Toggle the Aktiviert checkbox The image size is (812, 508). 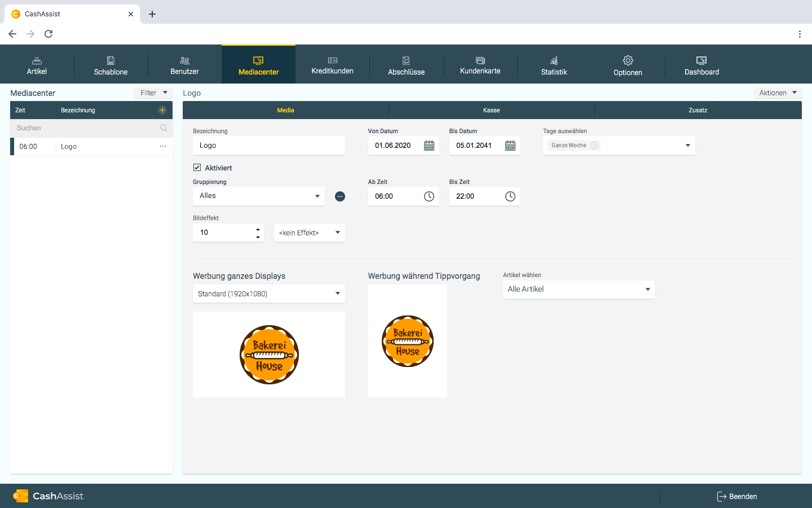pyautogui.click(x=197, y=168)
